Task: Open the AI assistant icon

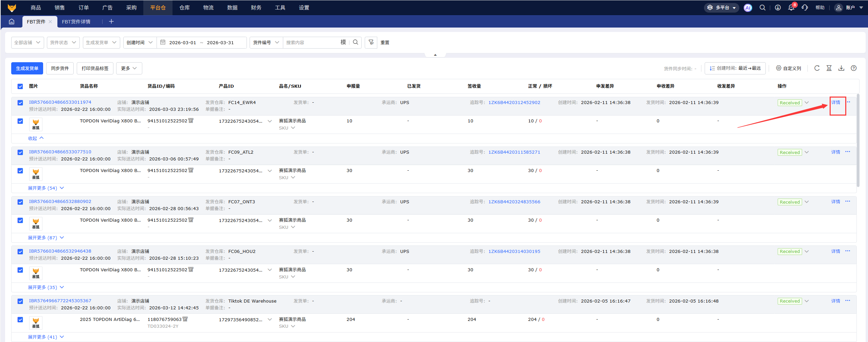Action: 747,8
